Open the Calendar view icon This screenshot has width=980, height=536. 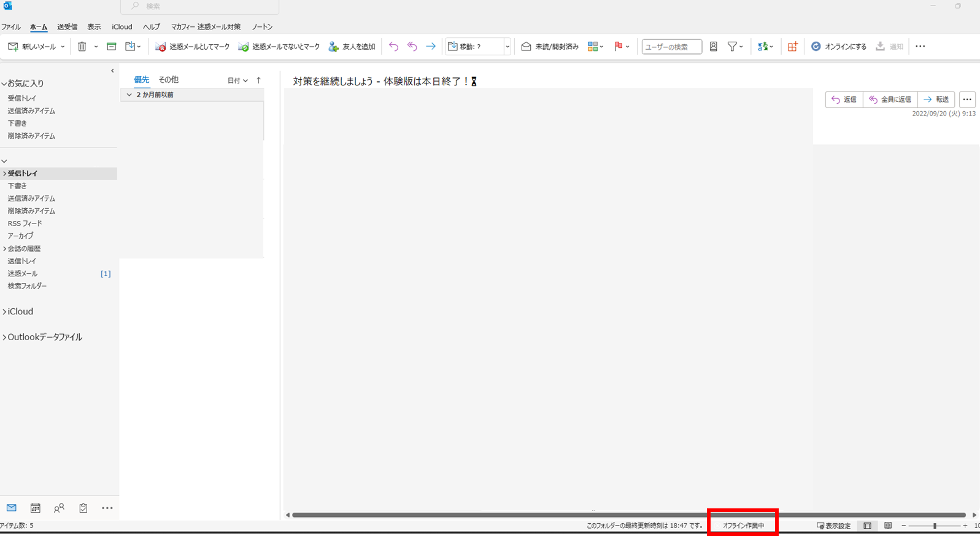pos(35,508)
